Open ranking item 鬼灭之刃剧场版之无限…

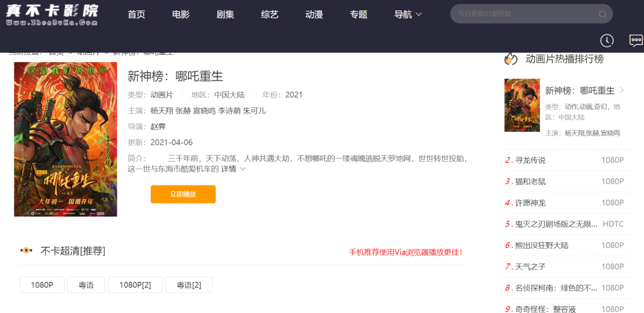(556, 224)
